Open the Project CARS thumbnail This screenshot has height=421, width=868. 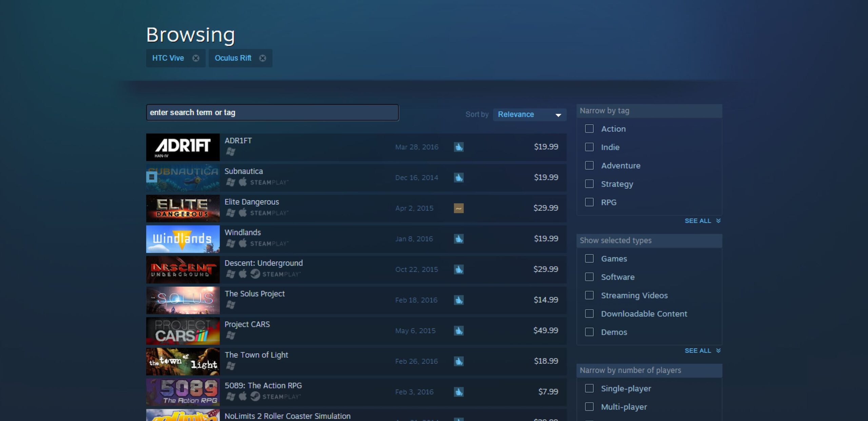[183, 331]
